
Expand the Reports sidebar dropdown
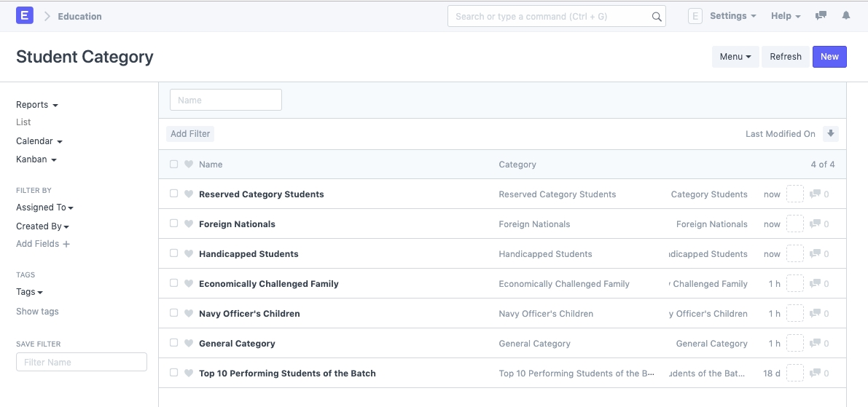click(x=36, y=105)
